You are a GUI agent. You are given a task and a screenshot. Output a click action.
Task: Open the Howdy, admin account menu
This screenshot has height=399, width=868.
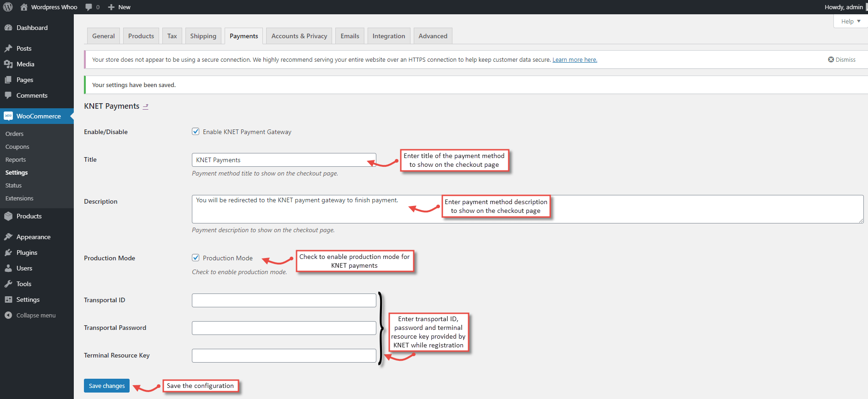tap(844, 7)
